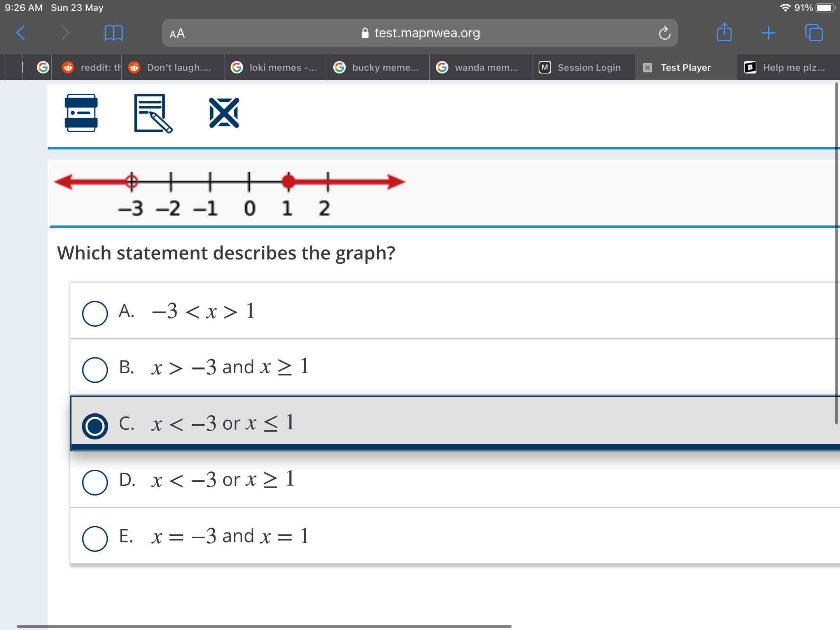The image size is (840, 630).
Task: Open the notepad with pencil tool
Action: (x=152, y=113)
